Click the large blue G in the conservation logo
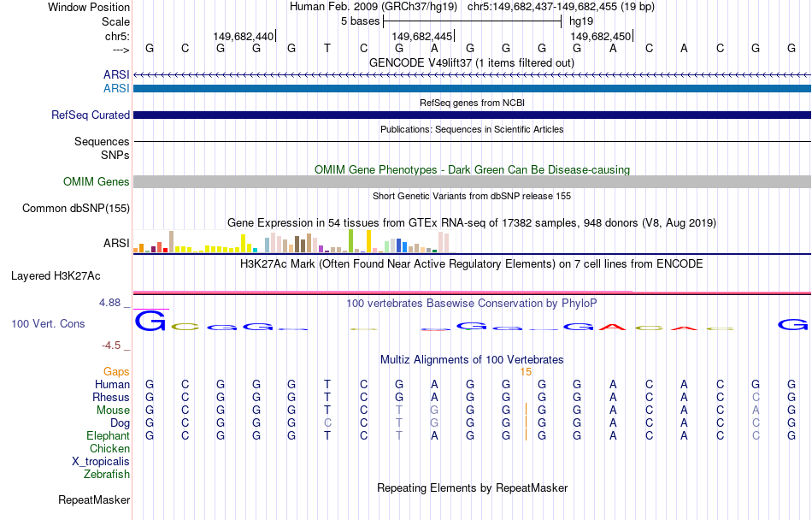Viewport: 812px width, 520px height. [150, 321]
